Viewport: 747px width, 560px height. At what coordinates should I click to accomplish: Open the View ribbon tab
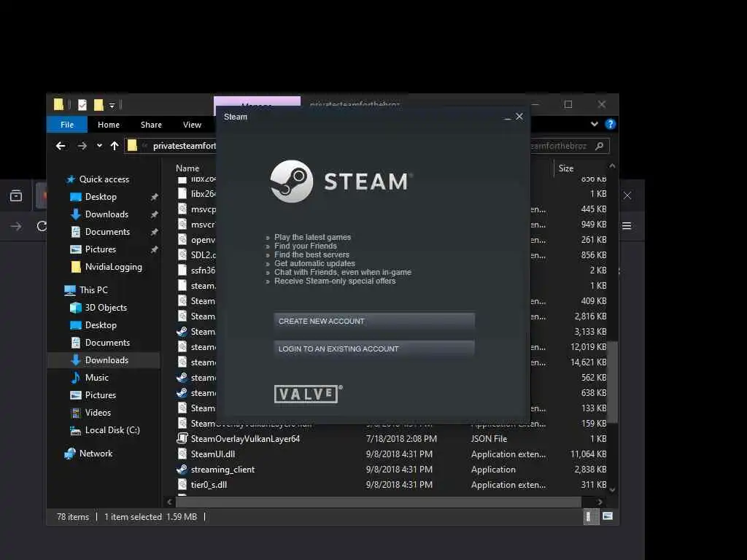pos(192,124)
